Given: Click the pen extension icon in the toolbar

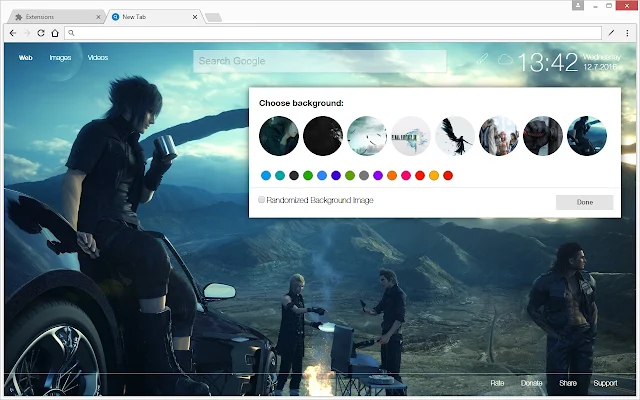Looking at the screenshot, I should [611, 33].
